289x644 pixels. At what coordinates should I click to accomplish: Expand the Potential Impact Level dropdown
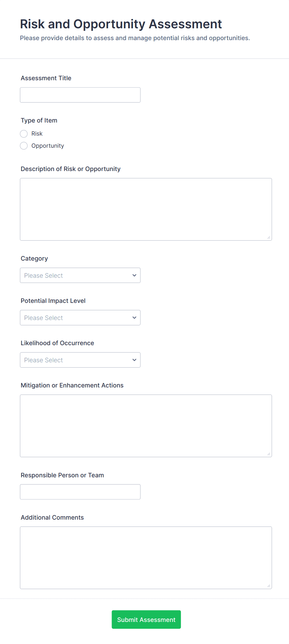point(80,318)
